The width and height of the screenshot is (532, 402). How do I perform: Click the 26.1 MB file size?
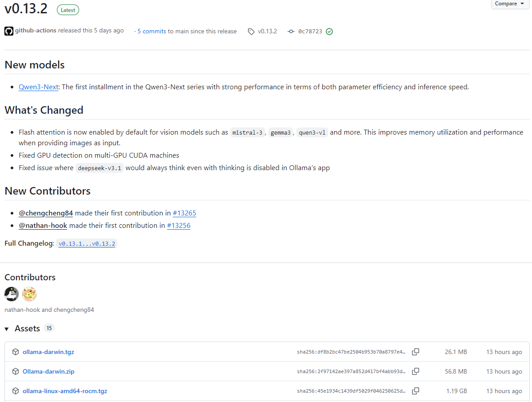tap(456, 352)
